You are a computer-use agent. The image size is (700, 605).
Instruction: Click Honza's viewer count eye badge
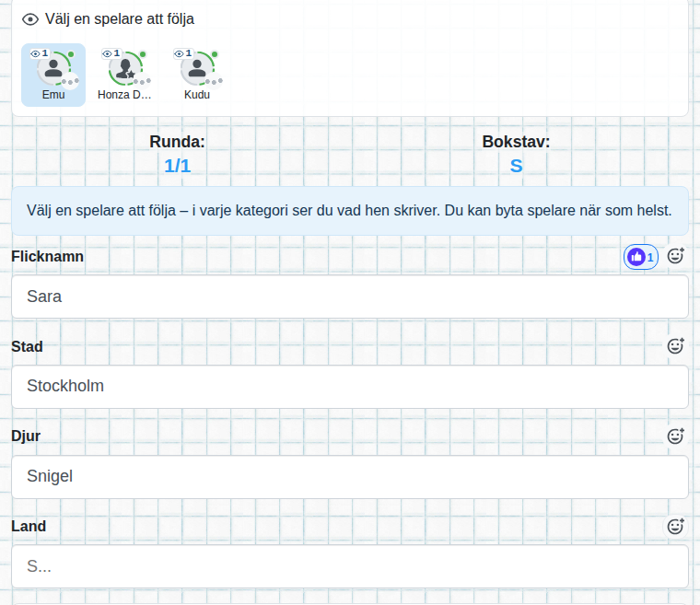point(111,53)
